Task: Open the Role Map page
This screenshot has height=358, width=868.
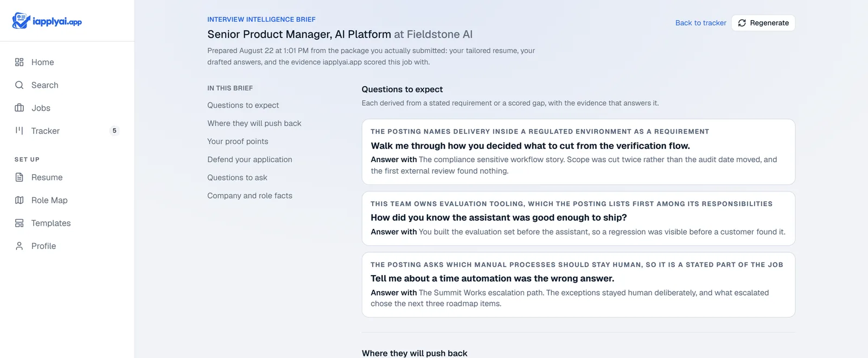Action: click(x=67, y=200)
